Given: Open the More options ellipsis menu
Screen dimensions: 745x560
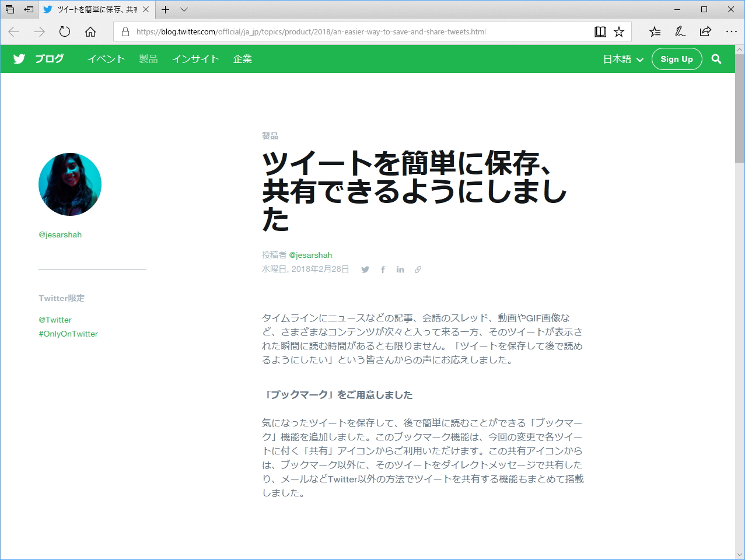Looking at the screenshot, I should tap(732, 32).
